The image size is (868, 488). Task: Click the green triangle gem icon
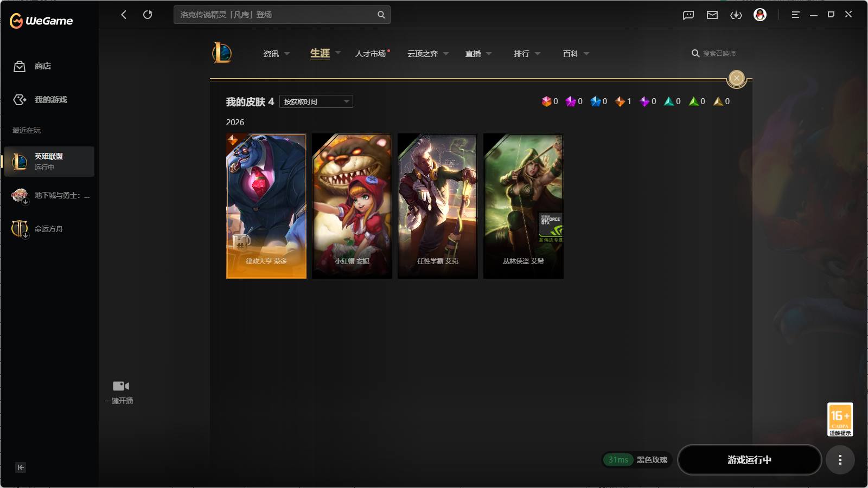click(x=694, y=101)
